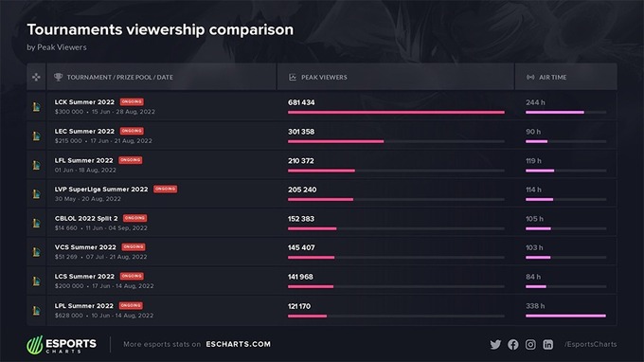Click the LPL air time bar
644x362 pixels.
566,316
